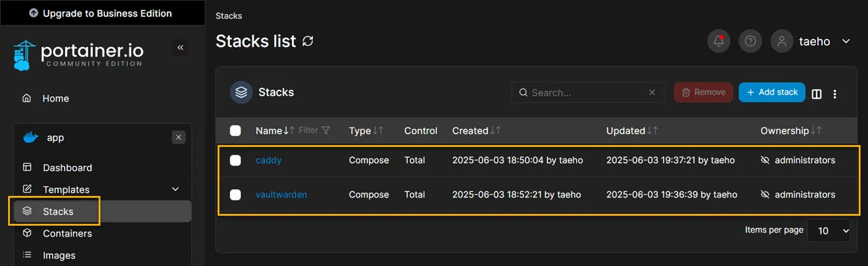Click the notifications bell icon
The height and width of the screenshot is (266, 868).
click(x=719, y=42)
